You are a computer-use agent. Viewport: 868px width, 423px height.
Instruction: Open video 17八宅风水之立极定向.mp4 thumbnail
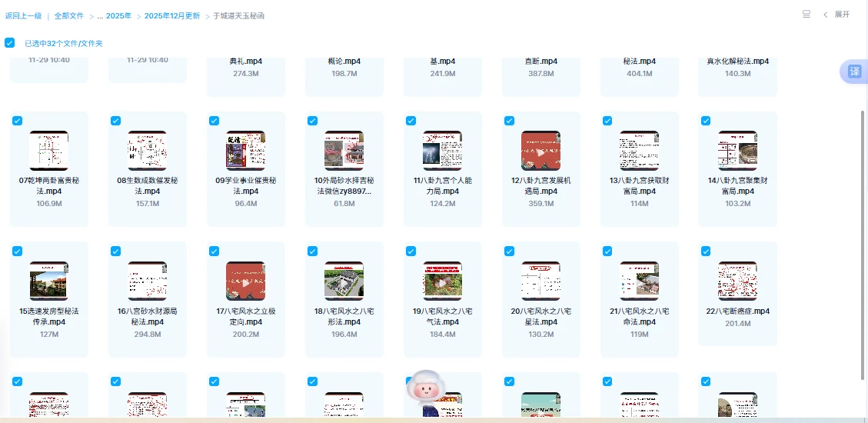[245, 281]
